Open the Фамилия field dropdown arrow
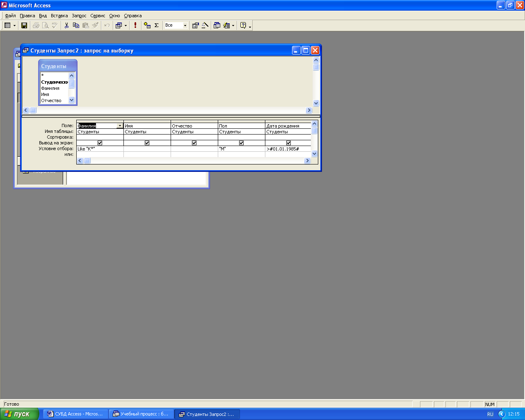The image size is (525, 420). click(x=120, y=126)
